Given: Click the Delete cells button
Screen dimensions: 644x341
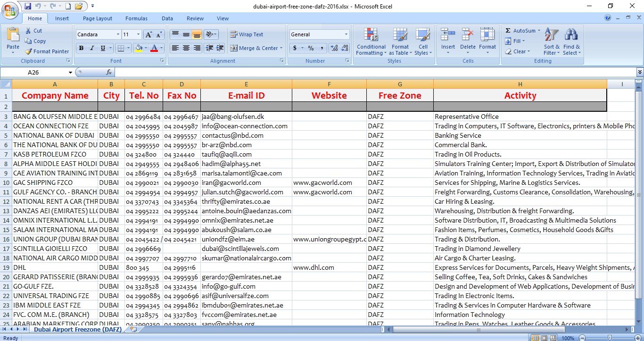Looking at the screenshot, I should tap(468, 42).
